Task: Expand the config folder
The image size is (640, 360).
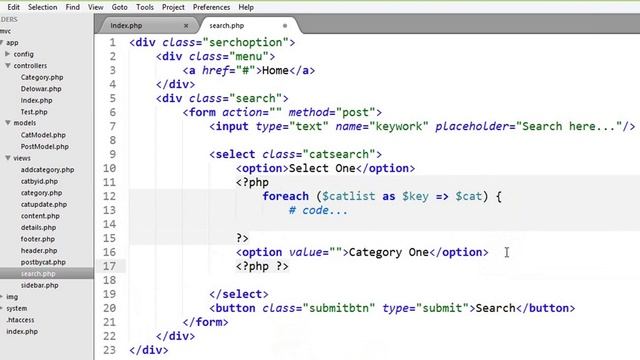Action: point(7,54)
